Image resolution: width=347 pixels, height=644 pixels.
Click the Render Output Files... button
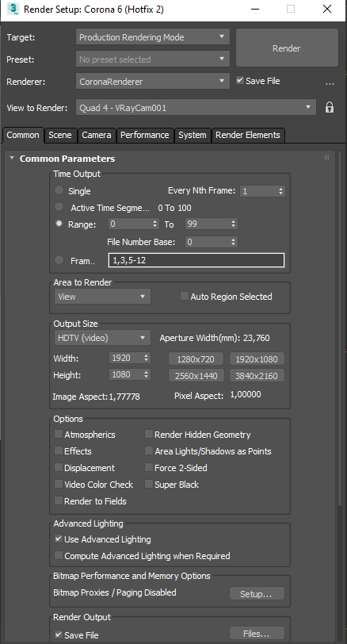pos(257,634)
